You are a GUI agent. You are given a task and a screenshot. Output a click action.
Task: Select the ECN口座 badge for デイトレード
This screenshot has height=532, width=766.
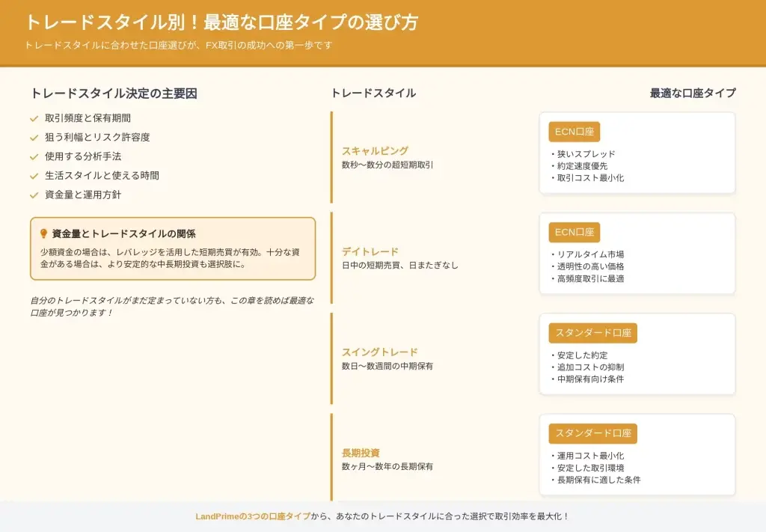pyautogui.click(x=574, y=233)
